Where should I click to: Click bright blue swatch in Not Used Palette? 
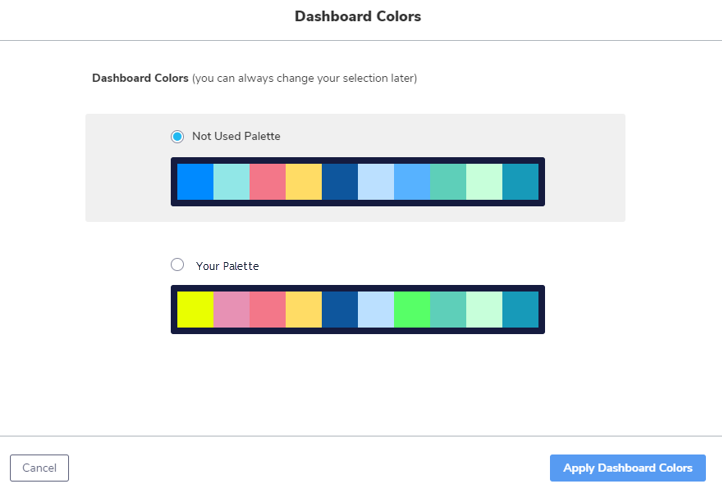195,182
